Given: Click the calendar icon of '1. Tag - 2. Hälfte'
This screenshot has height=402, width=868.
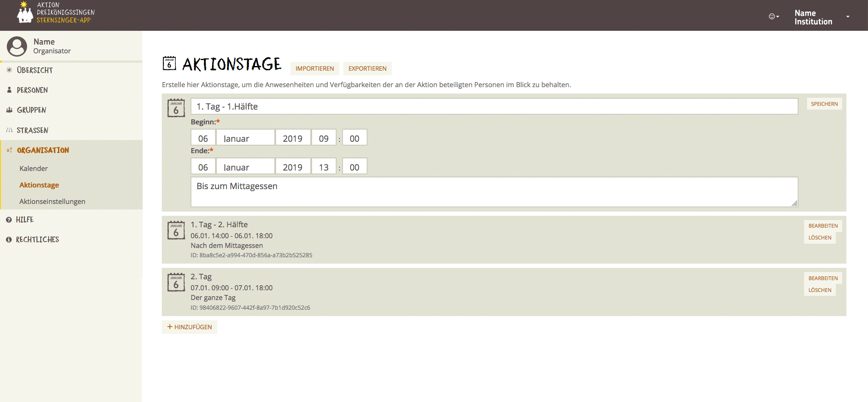Looking at the screenshot, I should 176,230.
